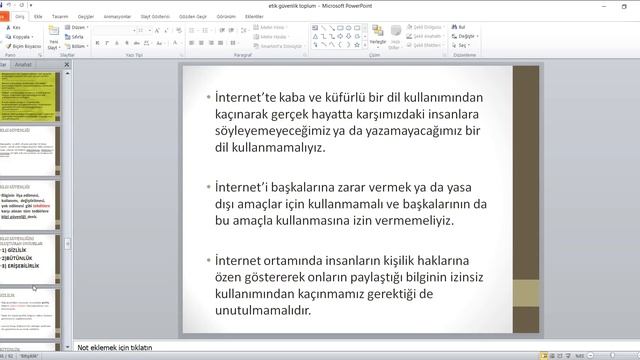This screenshot has height=360, width=640.
Task: Increase the list indent level
Action: 231,31
